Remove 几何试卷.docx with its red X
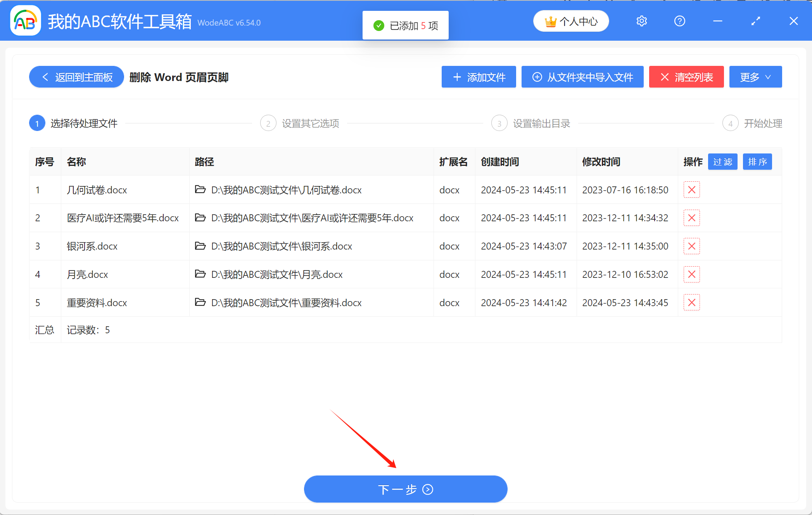The height and width of the screenshot is (515, 812). tap(691, 190)
